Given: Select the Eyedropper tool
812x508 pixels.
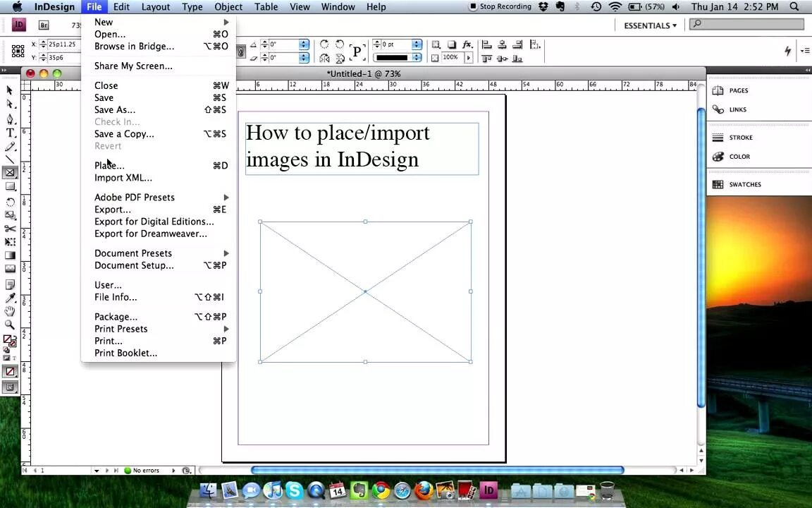Looking at the screenshot, I should pos(10,298).
